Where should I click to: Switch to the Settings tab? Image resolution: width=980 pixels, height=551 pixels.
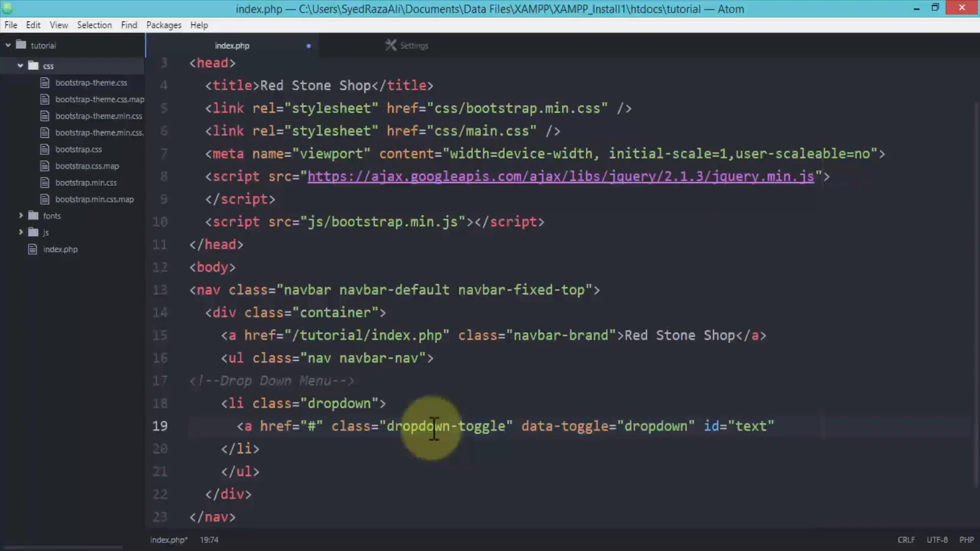(x=414, y=45)
